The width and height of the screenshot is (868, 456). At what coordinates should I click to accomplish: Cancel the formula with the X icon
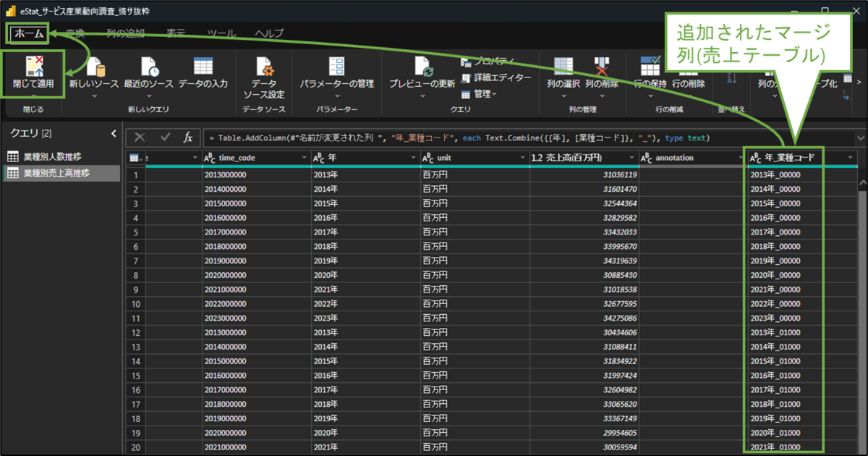140,138
